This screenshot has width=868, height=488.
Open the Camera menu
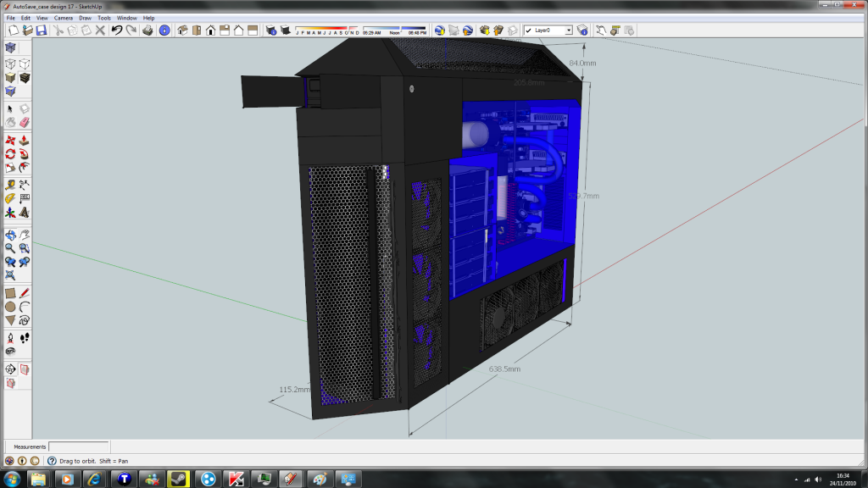(63, 18)
